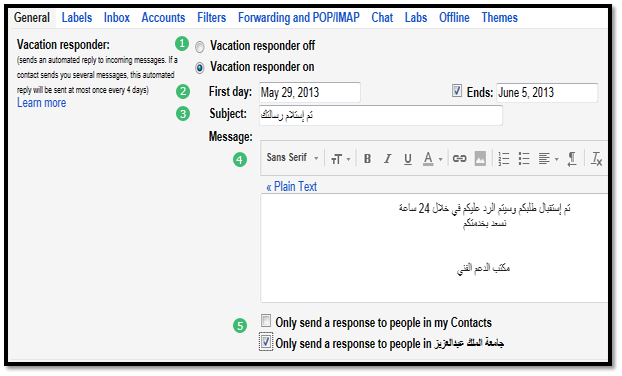Open the Chat settings tab
Screen dimensions: 622x376
382,17
